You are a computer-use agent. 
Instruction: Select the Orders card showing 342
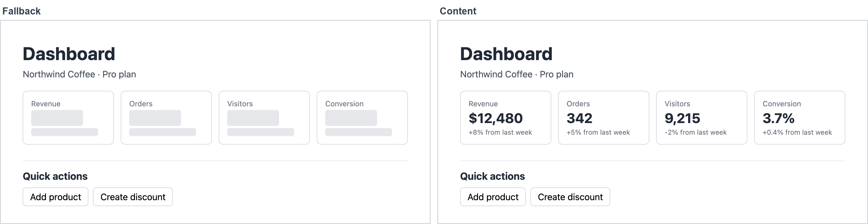604,118
